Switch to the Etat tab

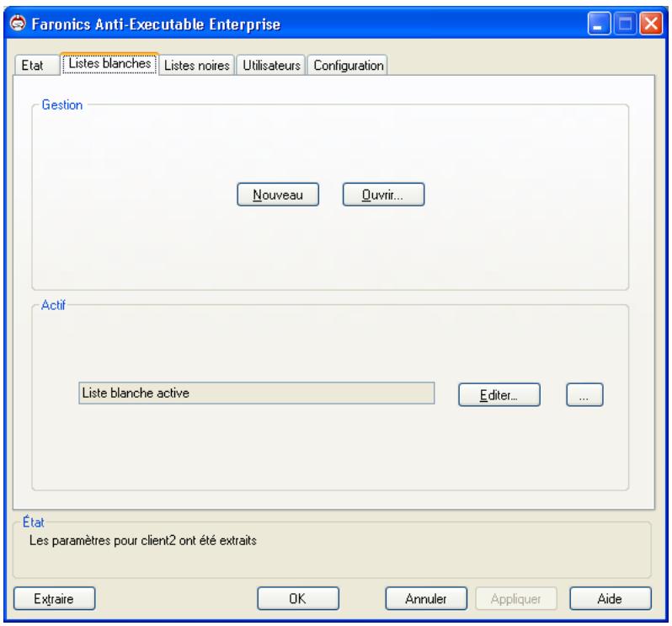(36, 65)
